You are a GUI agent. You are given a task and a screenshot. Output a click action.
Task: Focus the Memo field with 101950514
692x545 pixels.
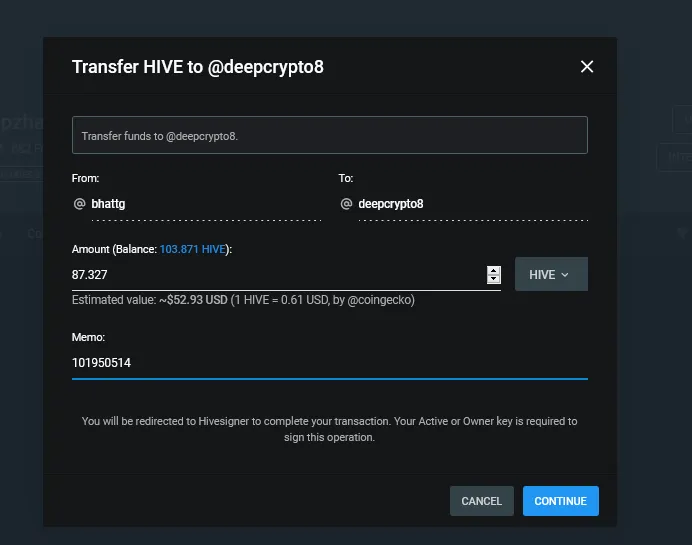pos(330,363)
